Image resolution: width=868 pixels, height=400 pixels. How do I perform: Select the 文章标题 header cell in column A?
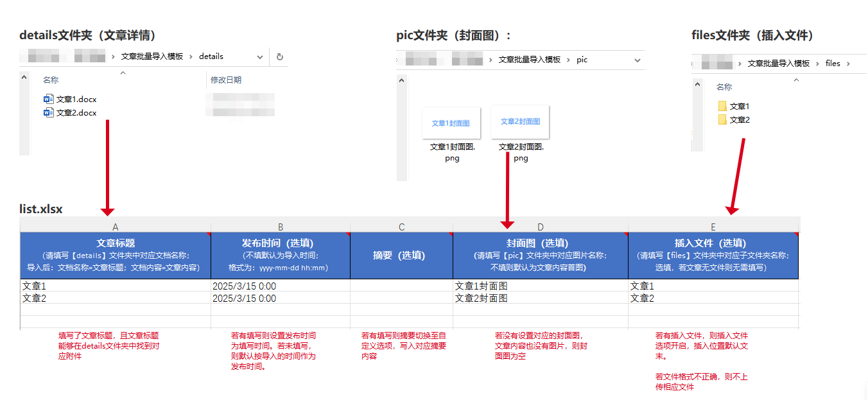(x=115, y=255)
